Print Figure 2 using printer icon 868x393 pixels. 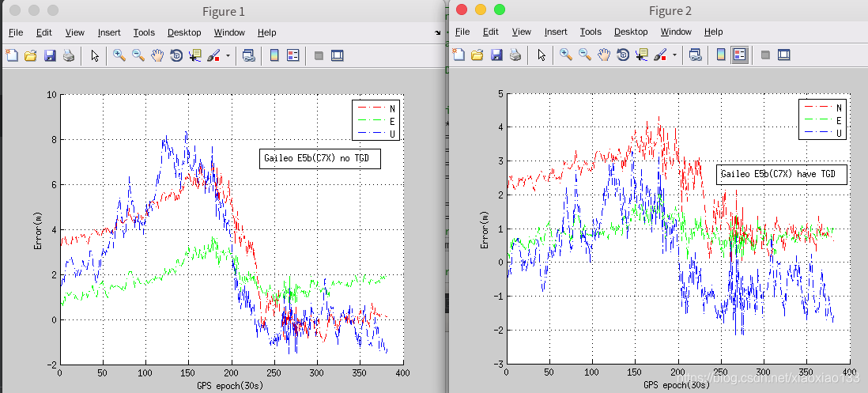pyautogui.click(x=515, y=55)
